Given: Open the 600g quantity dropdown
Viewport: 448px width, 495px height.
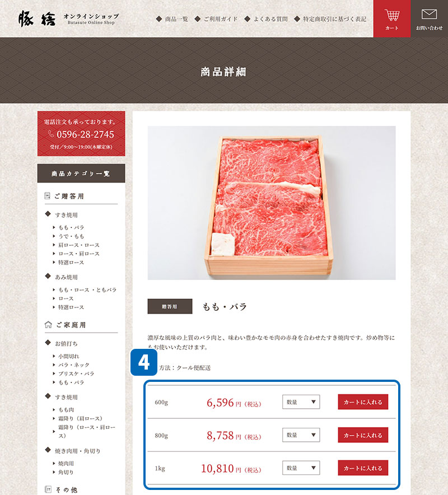Looking at the screenshot, I should tap(301, 402).
